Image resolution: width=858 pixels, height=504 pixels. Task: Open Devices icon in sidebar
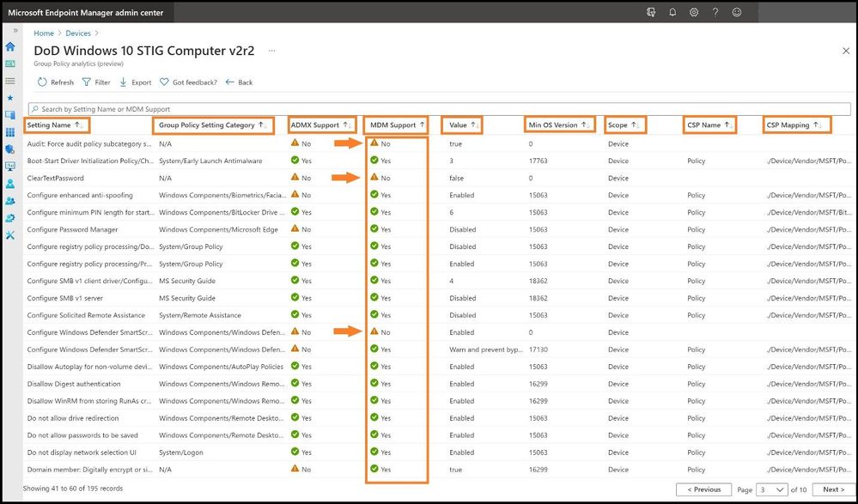point(9,115)
